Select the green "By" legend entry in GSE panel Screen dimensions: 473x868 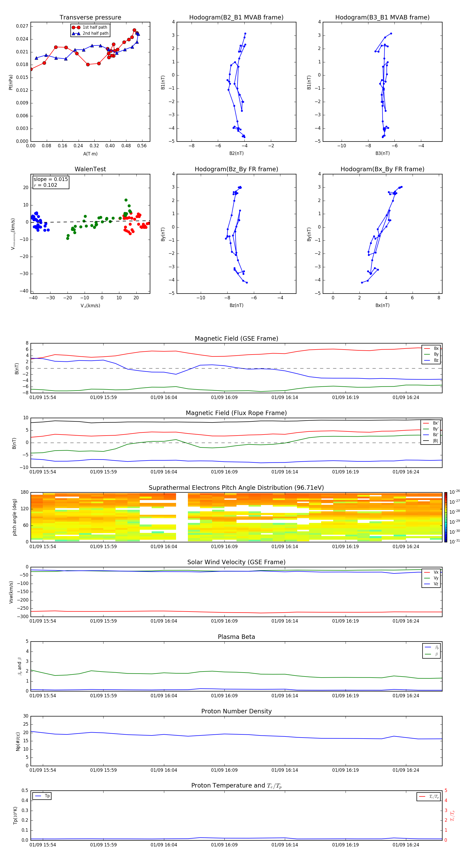pyautogui.click(x=431, y=354)
